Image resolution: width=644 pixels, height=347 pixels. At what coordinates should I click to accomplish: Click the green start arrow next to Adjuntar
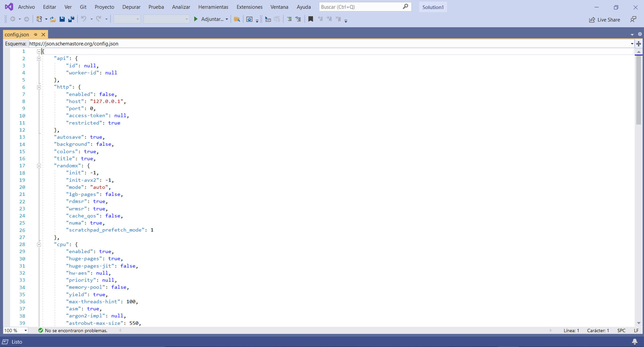[196, 19]
